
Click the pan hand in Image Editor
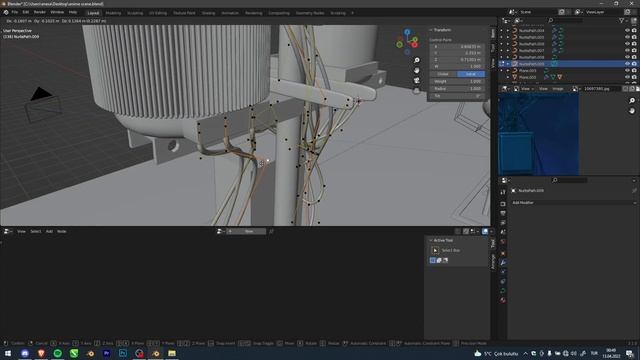coord(632,111)
